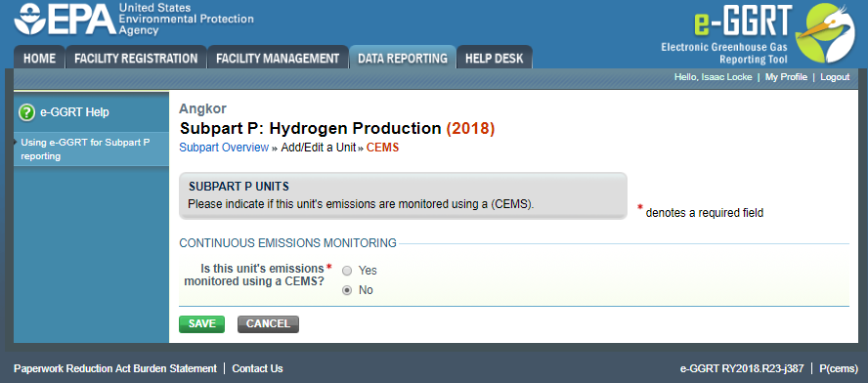Click the Add/Edit a Unit breadcrumb
Viewport: 868px width, 383px height.
pyautogui.click(x=319, y=148)
